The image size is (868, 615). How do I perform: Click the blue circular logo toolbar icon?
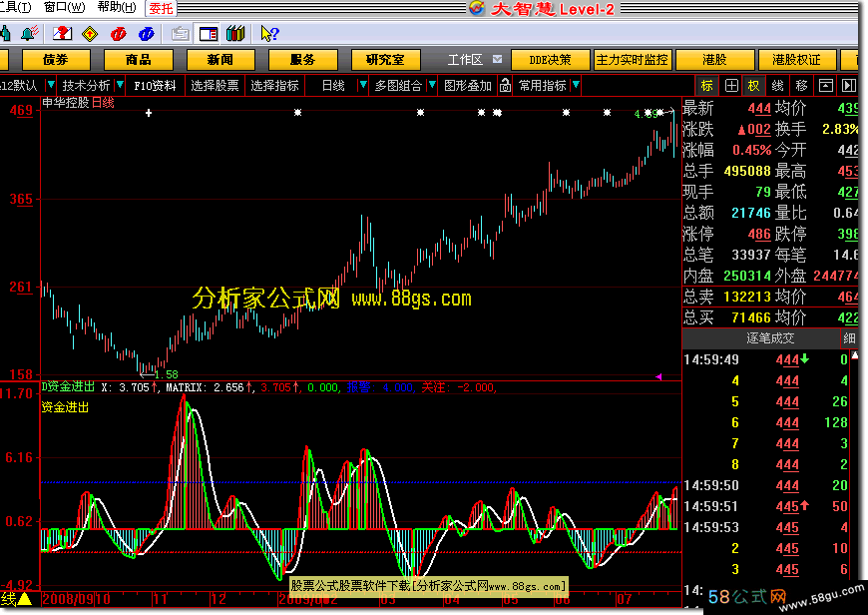pyautogui.click(x=146, y=34)
